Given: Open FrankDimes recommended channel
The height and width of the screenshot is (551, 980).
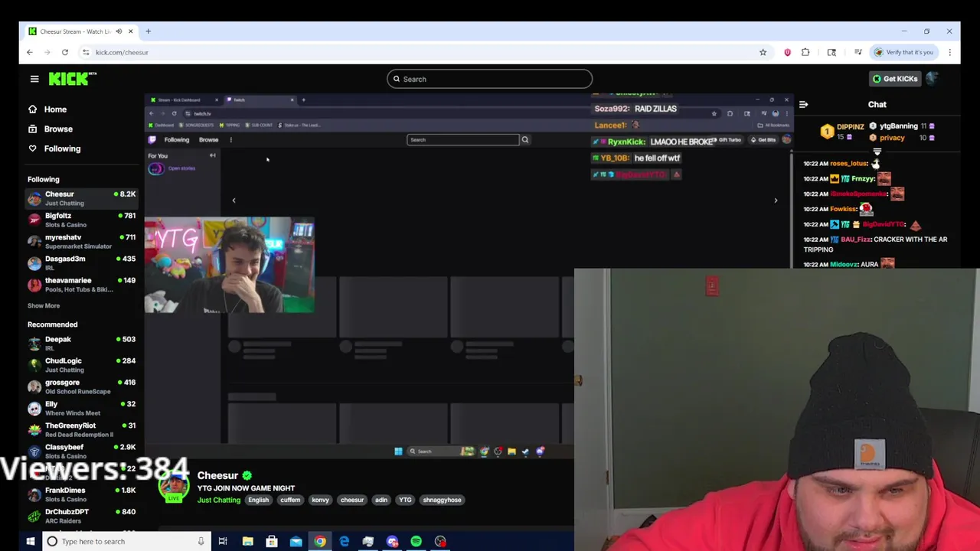Looking at the screenshot, I should pyautogui.click(x=81, y=494).
